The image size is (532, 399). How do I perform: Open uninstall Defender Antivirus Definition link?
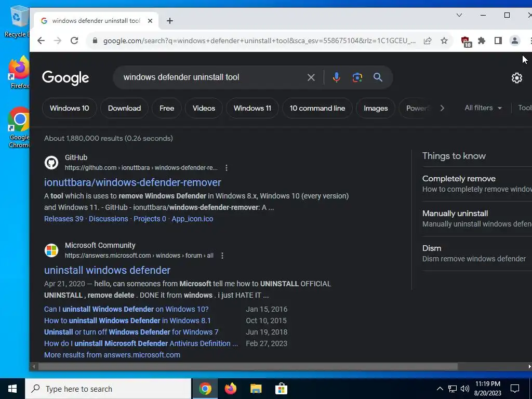click(x=141, y=344)
